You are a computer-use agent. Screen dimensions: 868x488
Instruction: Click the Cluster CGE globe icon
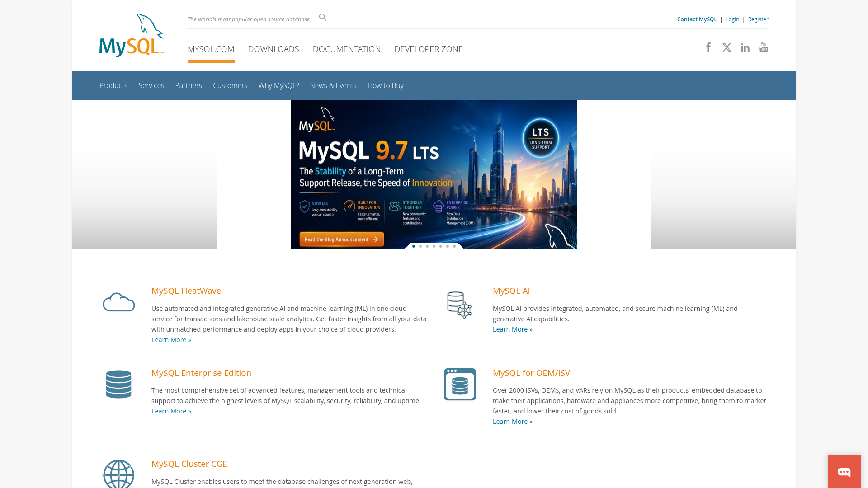point(118,474)
